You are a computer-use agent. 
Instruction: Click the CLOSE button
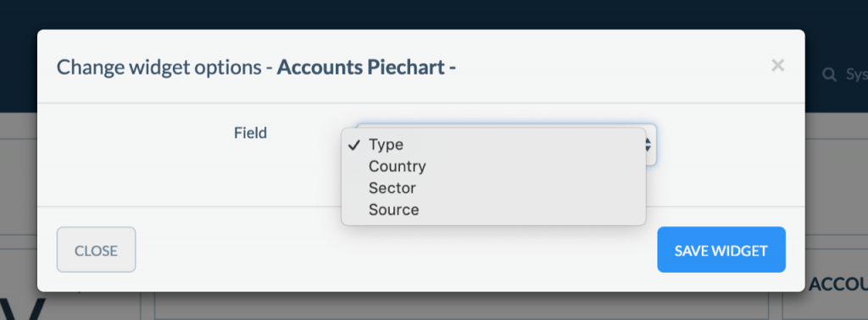click(97, 250)
